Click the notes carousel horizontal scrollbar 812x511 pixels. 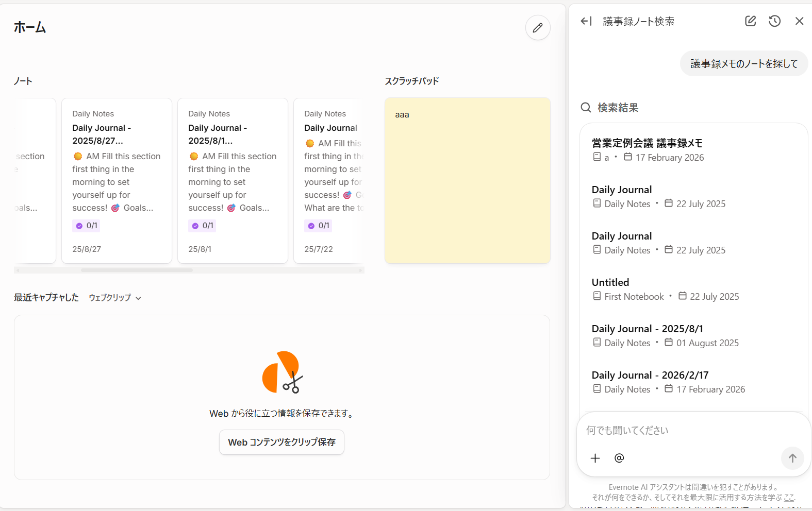point(137,270)
